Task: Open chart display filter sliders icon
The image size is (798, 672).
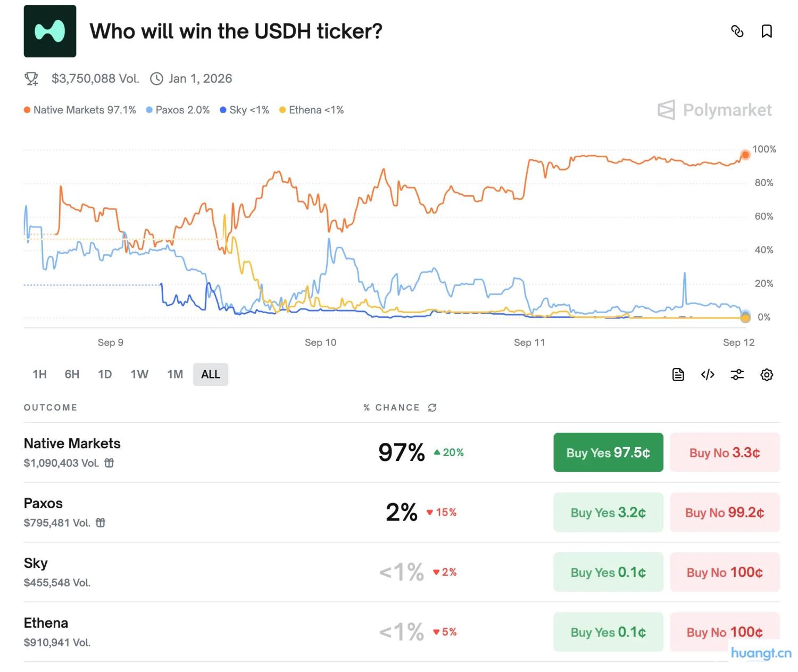Action: pyautogui.click(x=737, y=374)
